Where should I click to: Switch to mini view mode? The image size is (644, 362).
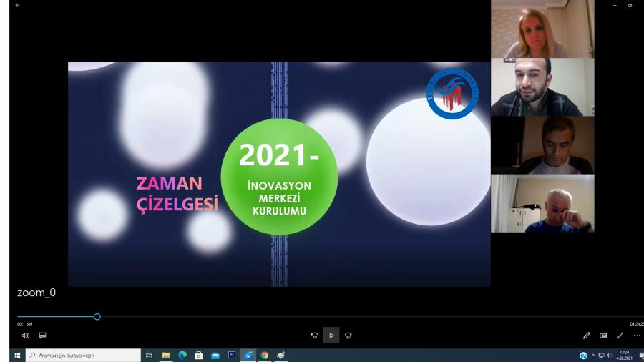click(603, 335)
